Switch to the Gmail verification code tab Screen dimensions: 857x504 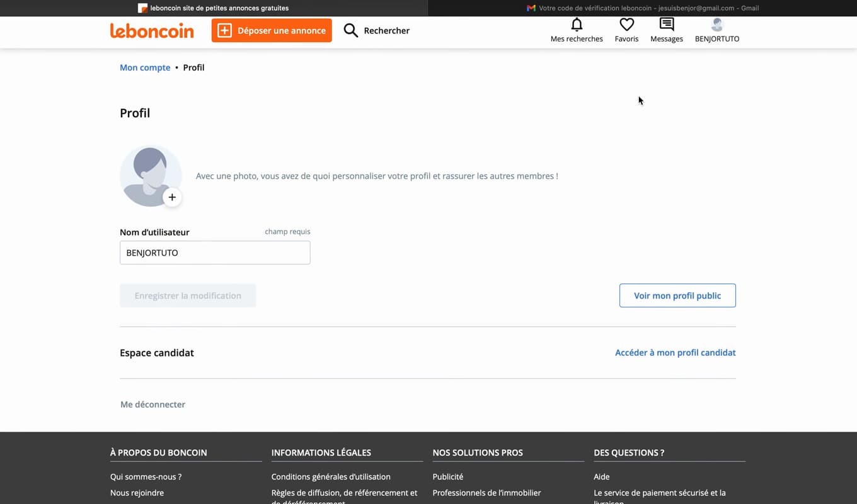click(642, 8)
